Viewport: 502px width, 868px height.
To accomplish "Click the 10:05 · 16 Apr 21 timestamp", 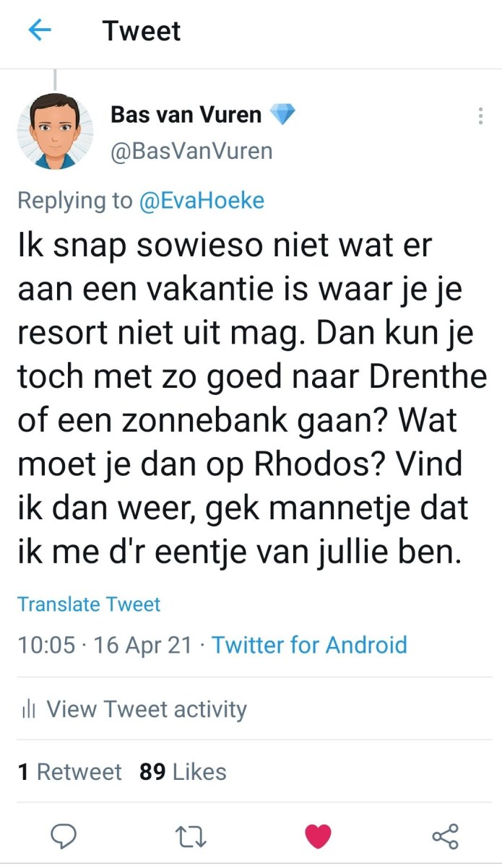I will click(105, 644).
